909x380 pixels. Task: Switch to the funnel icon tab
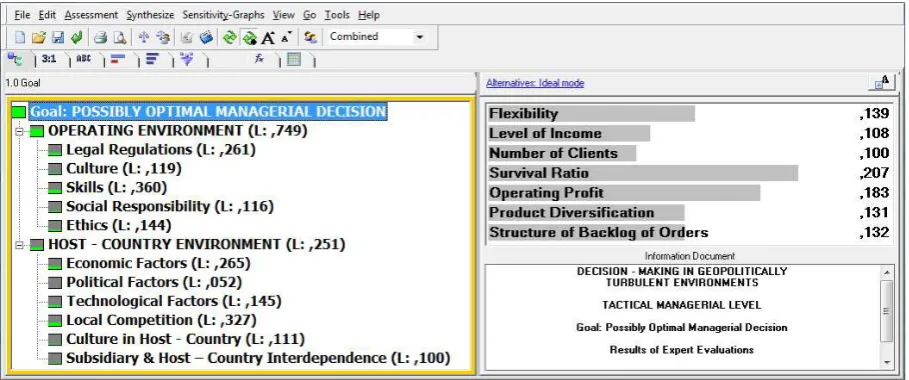(x=187, y=59)
